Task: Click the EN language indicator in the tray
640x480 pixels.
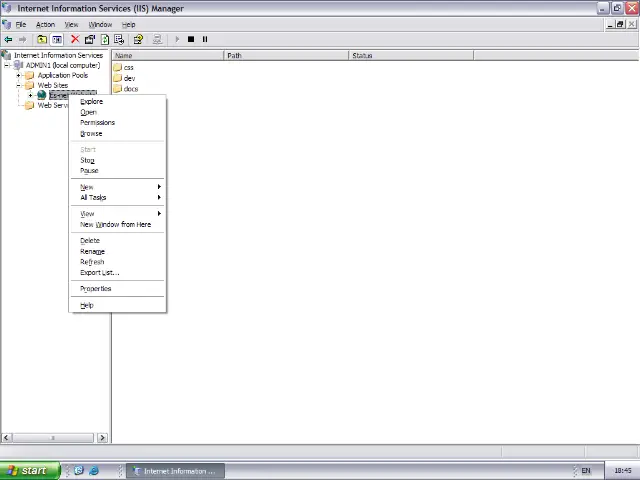Action: tap(586, 471)
